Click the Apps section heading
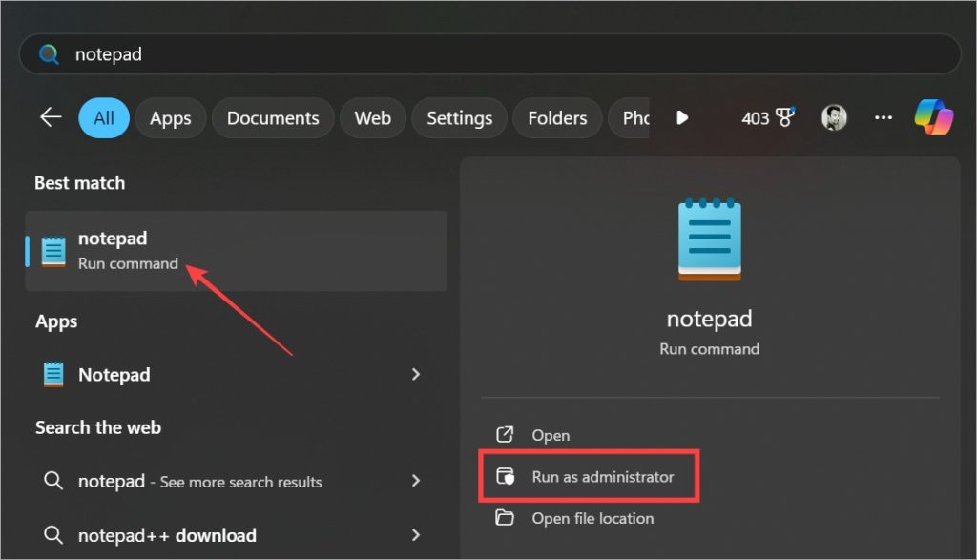 (56, 322)
